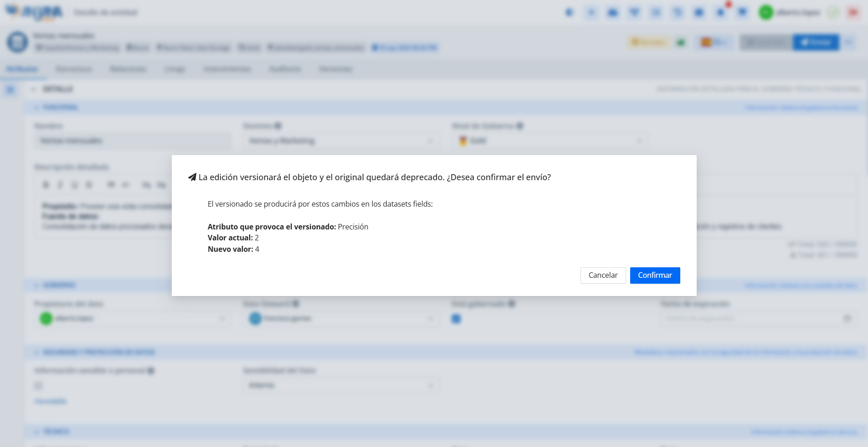The image size is (868, 447).
Task: Click the info icon beside Dominio label
Action: pyautogui.click(x=277, y=126)
